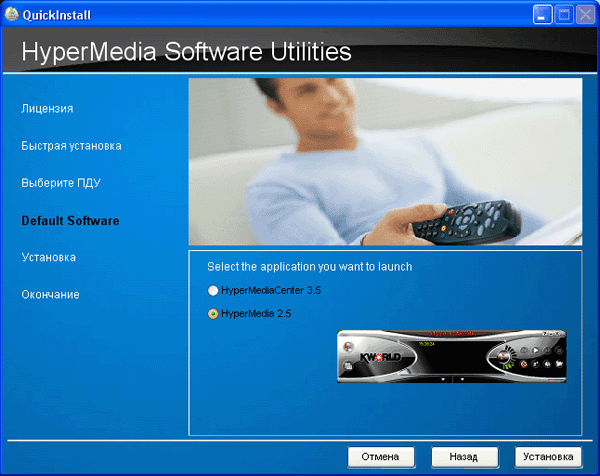
Task: Open the Быстрая установка step
Action: (x=71, y=146)
